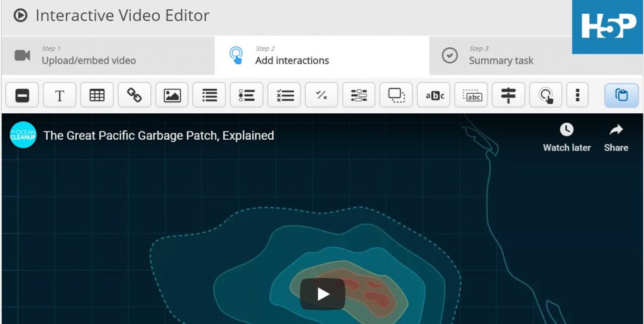Click the Interactive Video Editor play icon

pos(20,16)
